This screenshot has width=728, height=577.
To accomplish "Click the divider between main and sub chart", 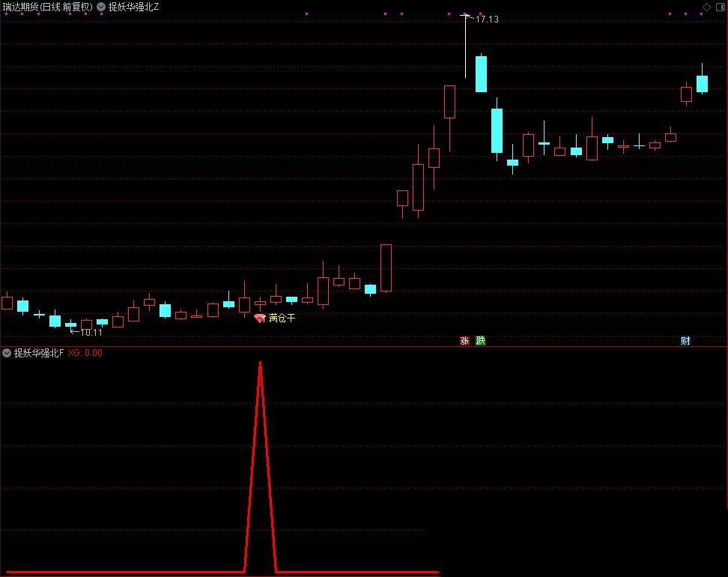I will 364,347.
